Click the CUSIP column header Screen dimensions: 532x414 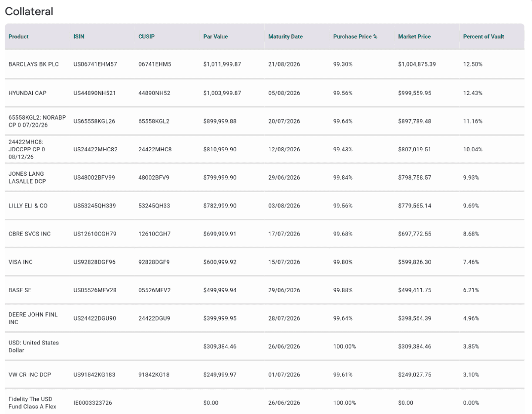pos(146,37)
